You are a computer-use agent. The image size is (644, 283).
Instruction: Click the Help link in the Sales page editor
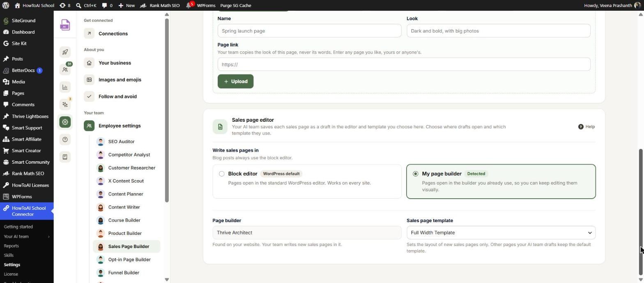coord(586,127)
